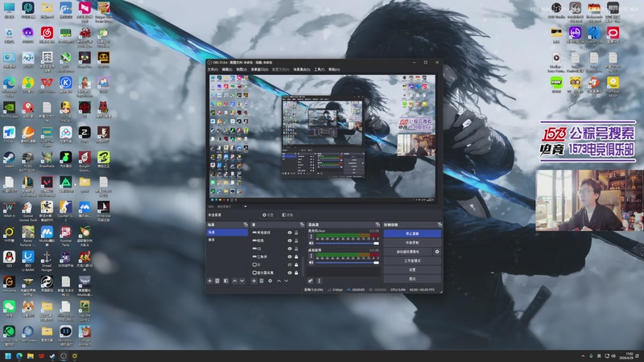Add a new scene with plus icon
Screen dimensions: 644x362
210,281
